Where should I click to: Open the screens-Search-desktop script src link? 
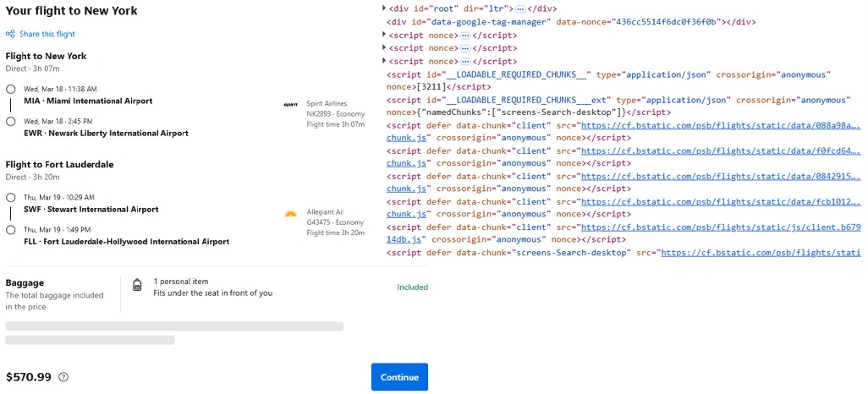[761, 253]
